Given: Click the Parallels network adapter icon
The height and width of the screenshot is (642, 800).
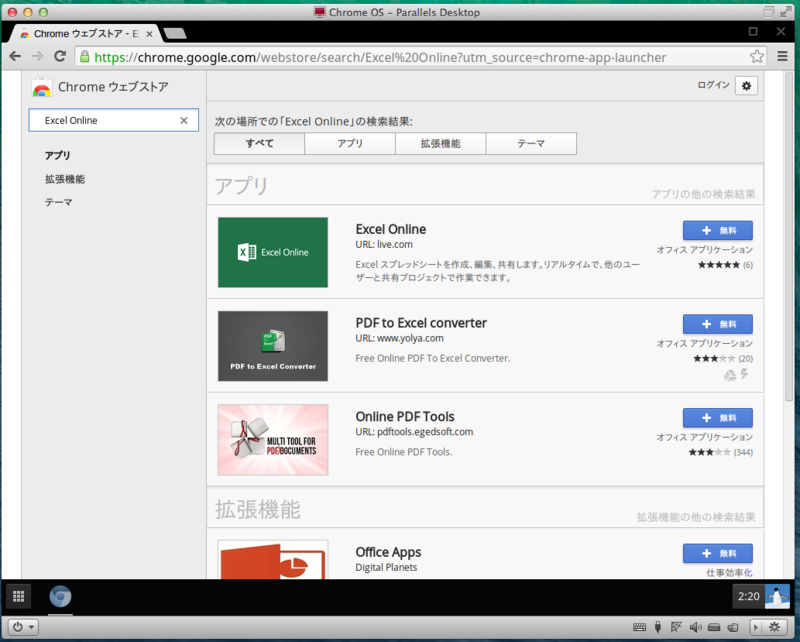Looking at the screenshot, I should point(733,627).
